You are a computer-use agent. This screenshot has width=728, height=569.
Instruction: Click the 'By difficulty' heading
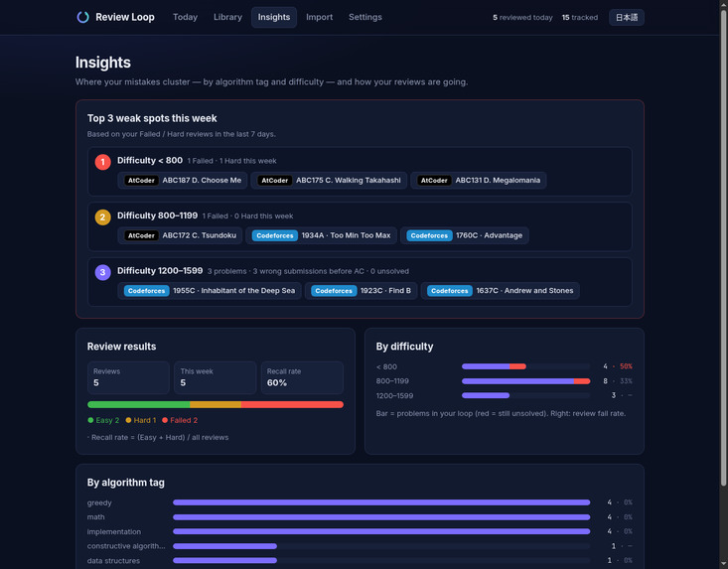(x=404, y=347)
